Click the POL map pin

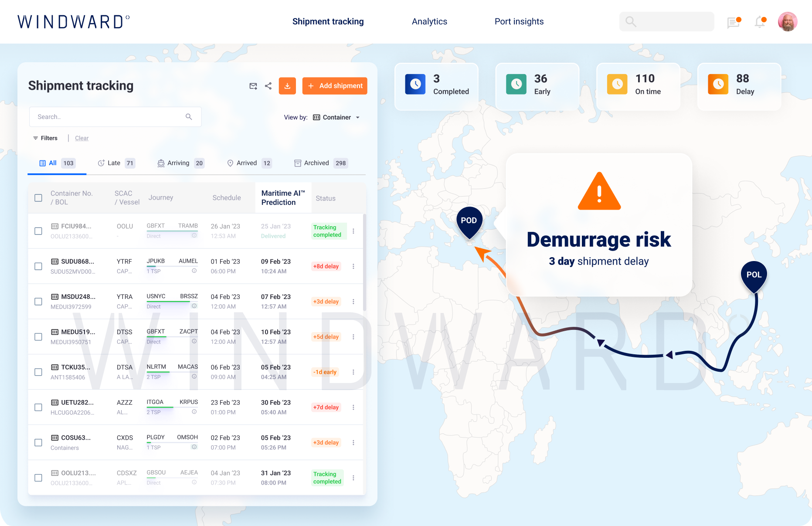pos(754,277)
